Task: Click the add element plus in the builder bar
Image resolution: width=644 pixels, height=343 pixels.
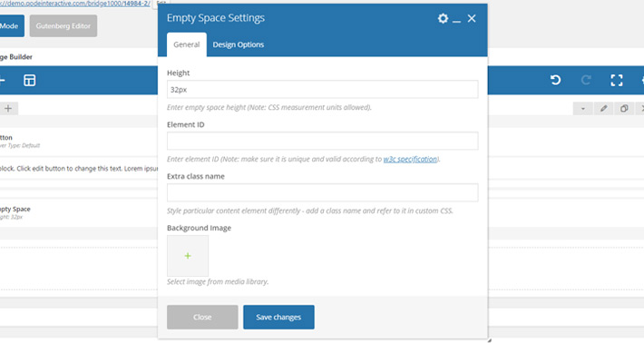Action: tap(2, 80)
